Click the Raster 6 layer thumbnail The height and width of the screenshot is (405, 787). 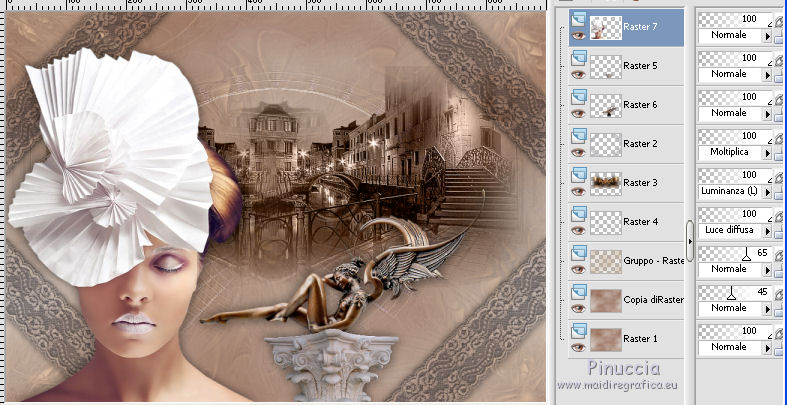(x=606, y=106)
